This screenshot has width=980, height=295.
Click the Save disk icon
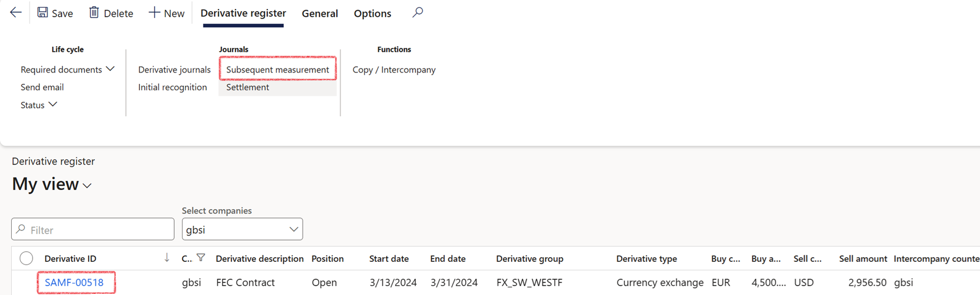click(43, 12)
